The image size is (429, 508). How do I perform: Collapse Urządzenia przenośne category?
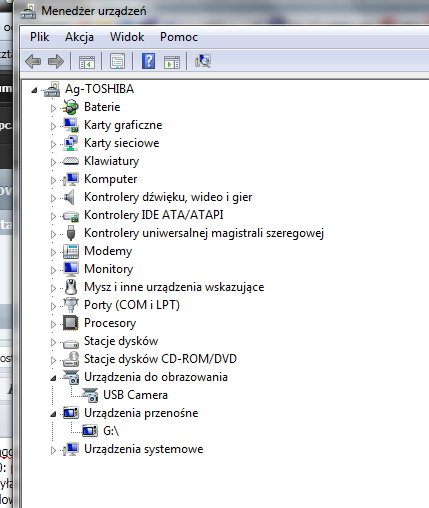click(53, 414)
